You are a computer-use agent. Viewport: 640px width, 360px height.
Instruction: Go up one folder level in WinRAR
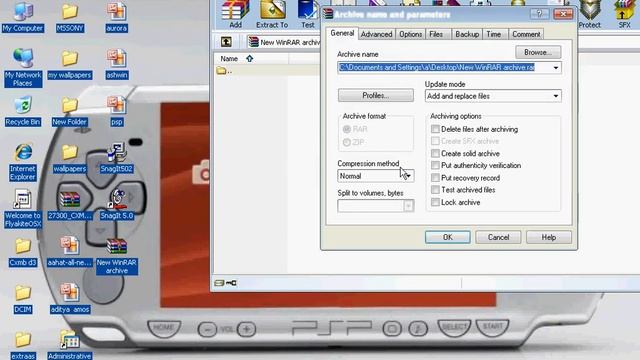tap(226, 42)
